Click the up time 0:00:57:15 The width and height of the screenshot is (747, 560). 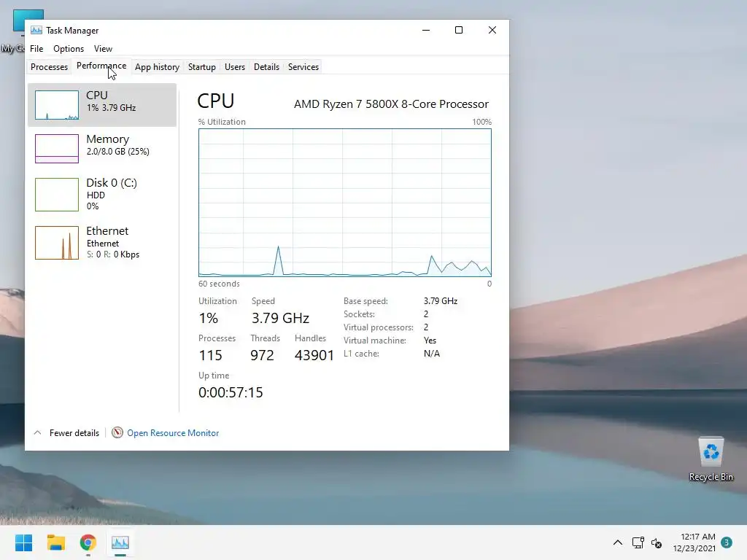click(x=231, y=392)
